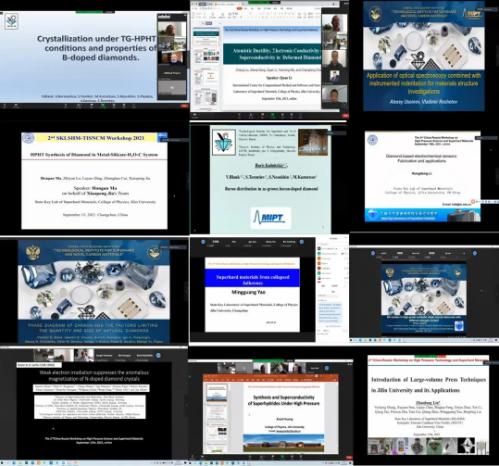Select first slide thumbnail in Superhydrides PowerPoint panel
The height and width of the screenshot is (466, 499).
click(x=217, y=393)
